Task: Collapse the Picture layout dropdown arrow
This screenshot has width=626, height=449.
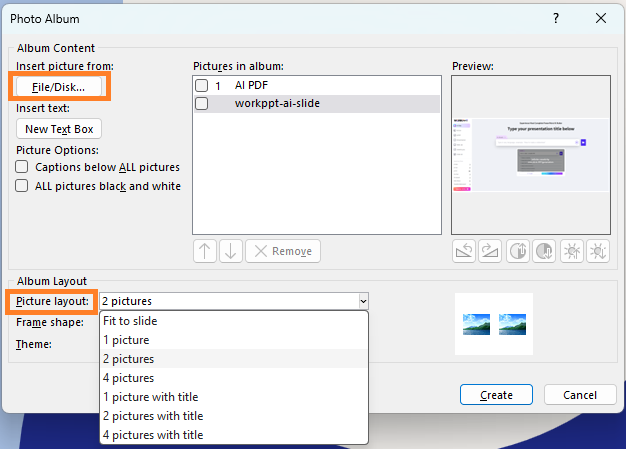Action: (x=363, y=301)
